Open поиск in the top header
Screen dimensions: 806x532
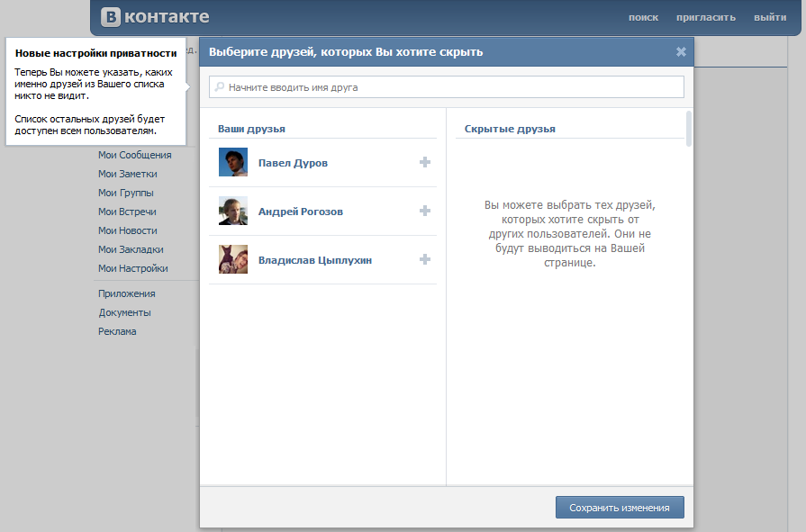(643, 17)
